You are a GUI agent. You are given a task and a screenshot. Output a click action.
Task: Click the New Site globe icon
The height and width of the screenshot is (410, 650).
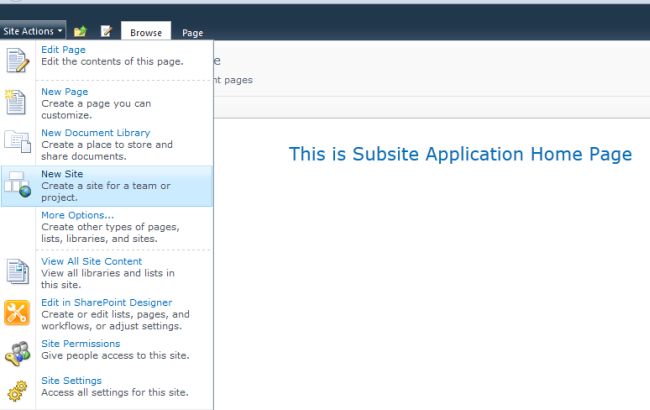pos(17,184)
